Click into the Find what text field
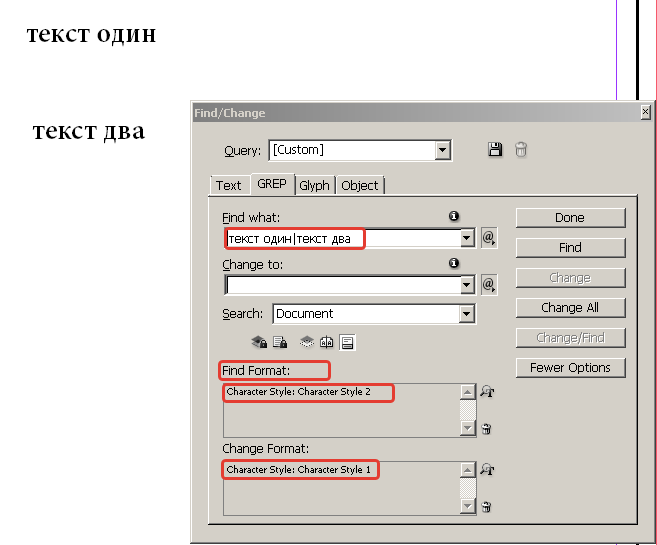Viewport: 657px width, 545px height. coord(343,238)
